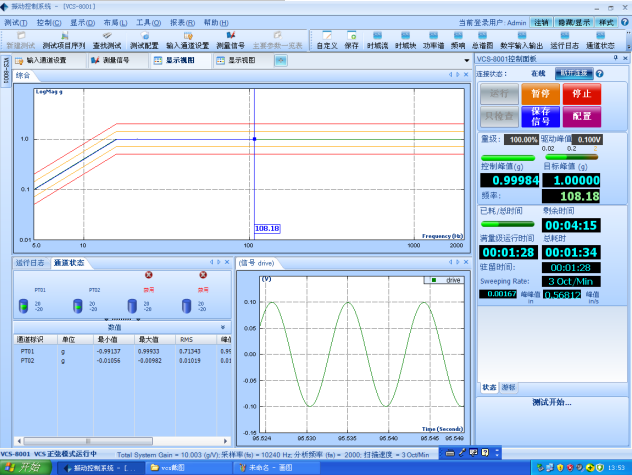This screenshot has height=475, width=632.
Task: Click the 断开连接 button
Action: 574,73
